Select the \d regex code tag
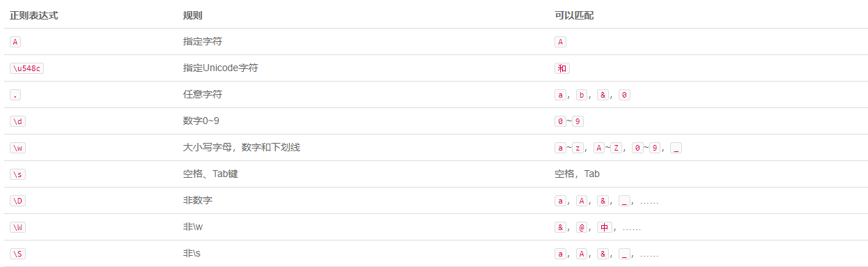 tap(18, 121)
